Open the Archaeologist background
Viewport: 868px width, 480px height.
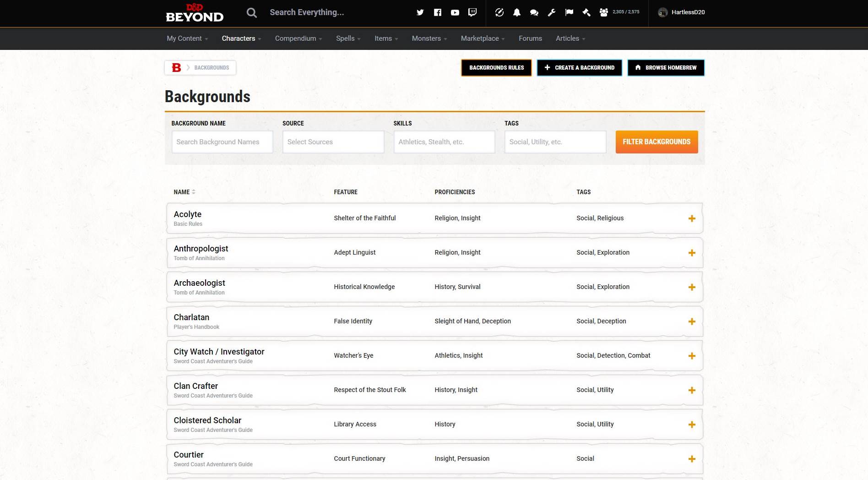point(199,283)
